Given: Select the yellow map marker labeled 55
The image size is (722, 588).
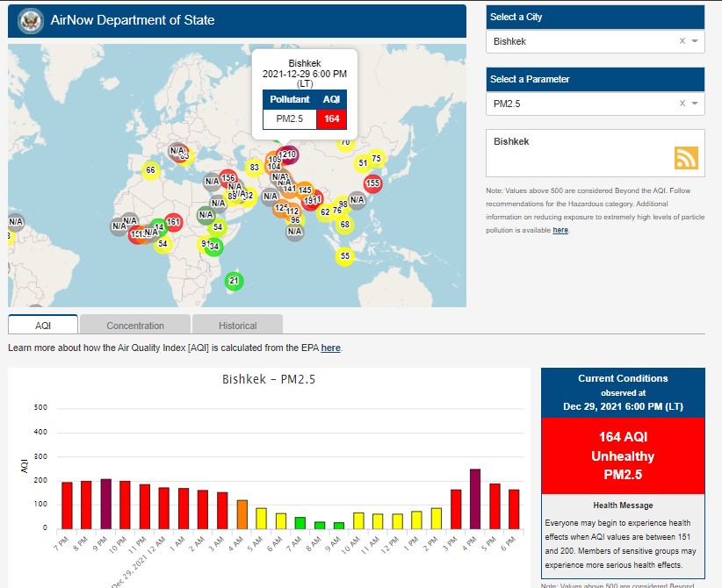Looking at the screenshot, I should pos(345,256).
